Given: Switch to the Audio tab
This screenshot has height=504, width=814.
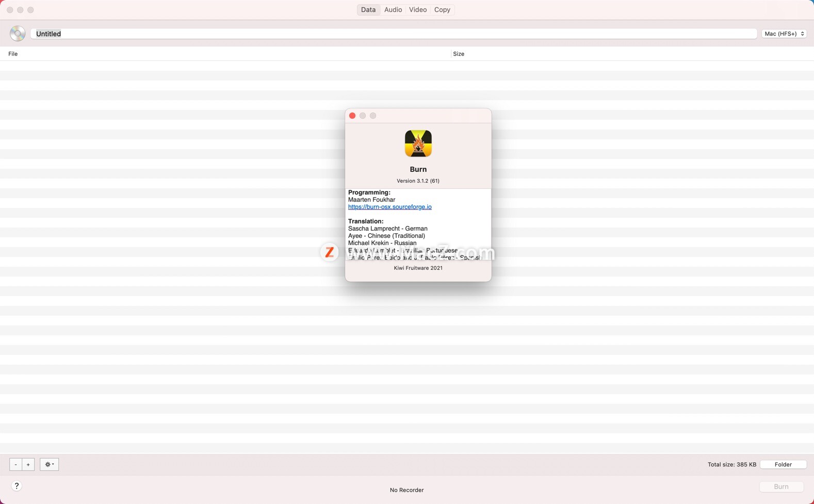Looking at the screenshot, I should [x=393, y=10].
